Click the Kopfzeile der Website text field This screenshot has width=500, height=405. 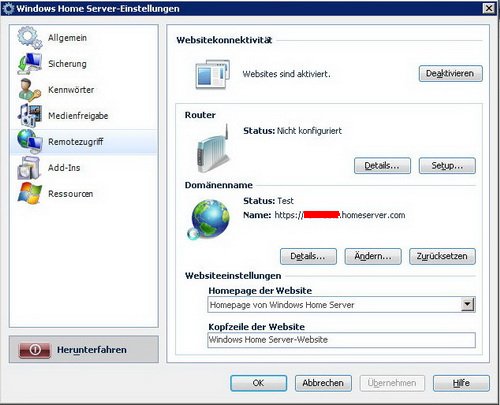point(341,340)
